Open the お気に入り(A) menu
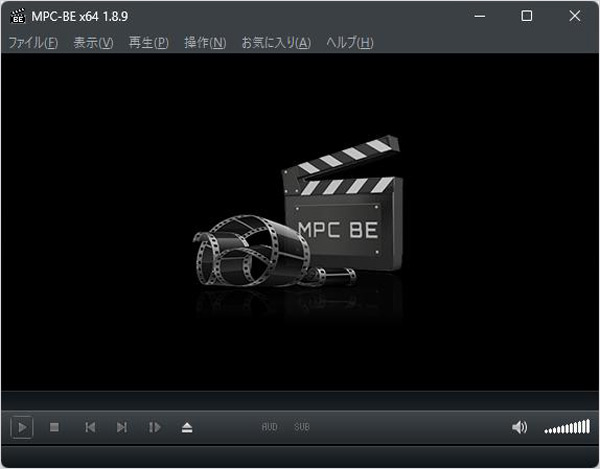The image size is (600, 469). click(x=276, y=42)
